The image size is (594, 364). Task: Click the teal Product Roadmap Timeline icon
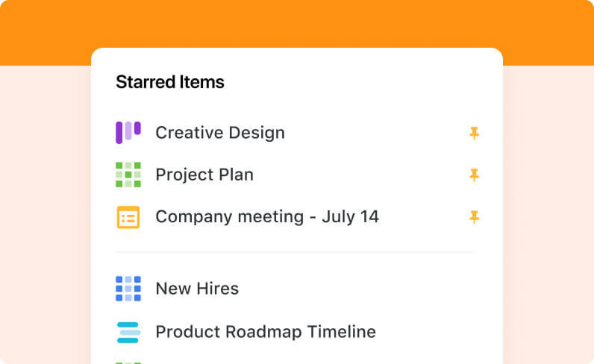tap(128, 331)
